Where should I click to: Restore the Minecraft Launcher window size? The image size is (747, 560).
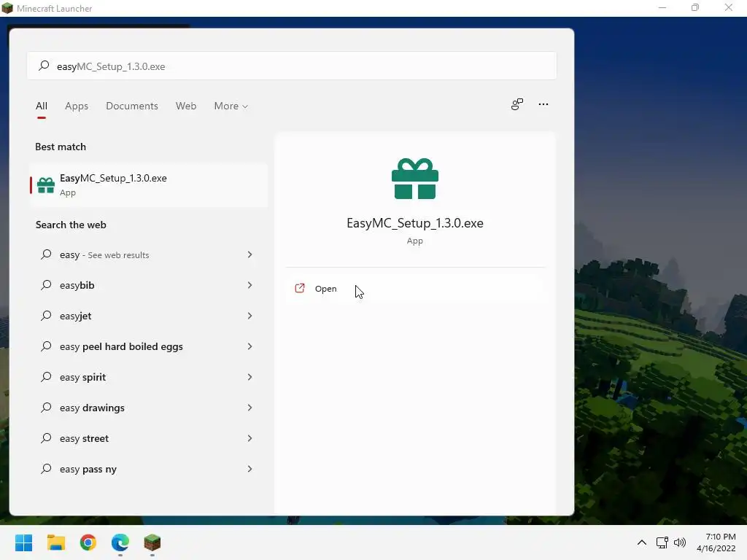click(695, 8)
